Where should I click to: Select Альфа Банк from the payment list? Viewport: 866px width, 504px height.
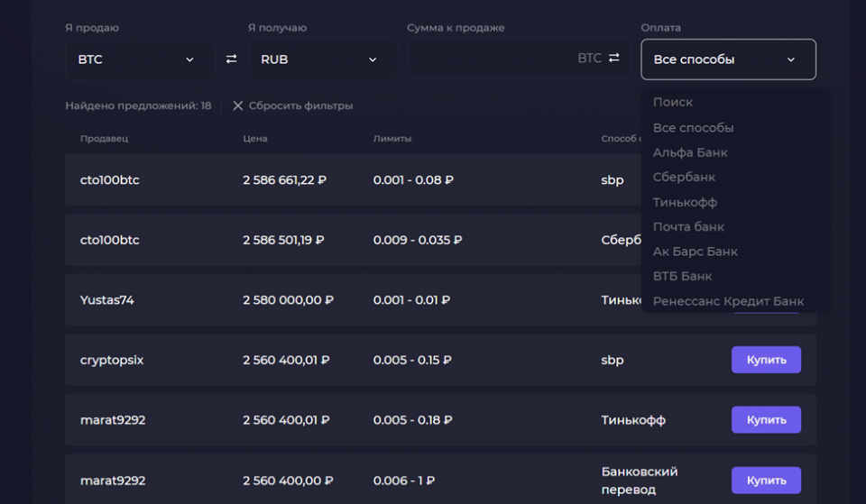[690, 152]
